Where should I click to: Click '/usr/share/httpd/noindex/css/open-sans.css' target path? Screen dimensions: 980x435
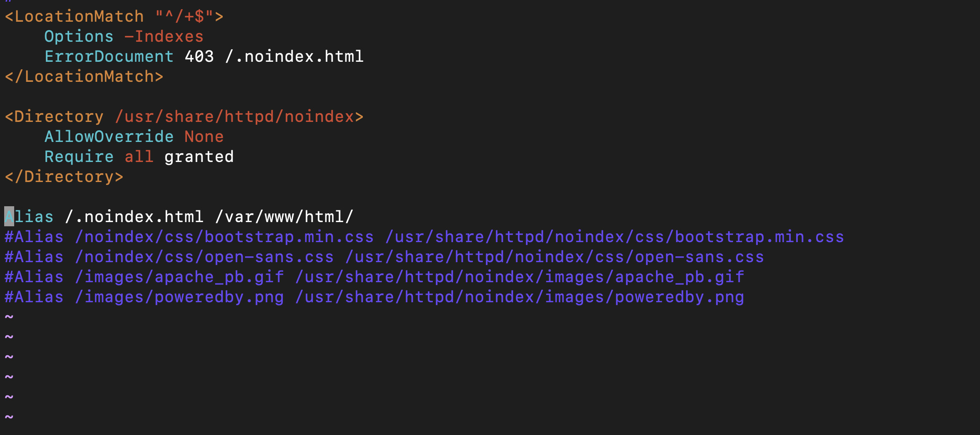tap(554, 257)
